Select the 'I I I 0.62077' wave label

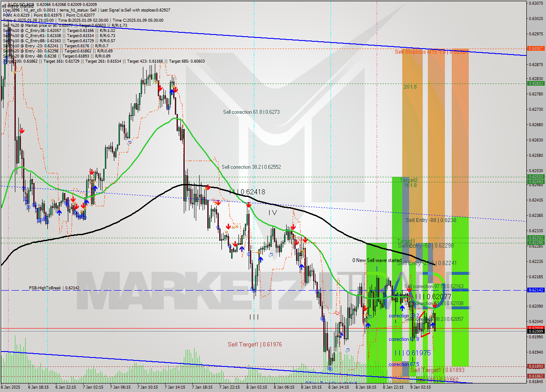(x=433, y=296)
